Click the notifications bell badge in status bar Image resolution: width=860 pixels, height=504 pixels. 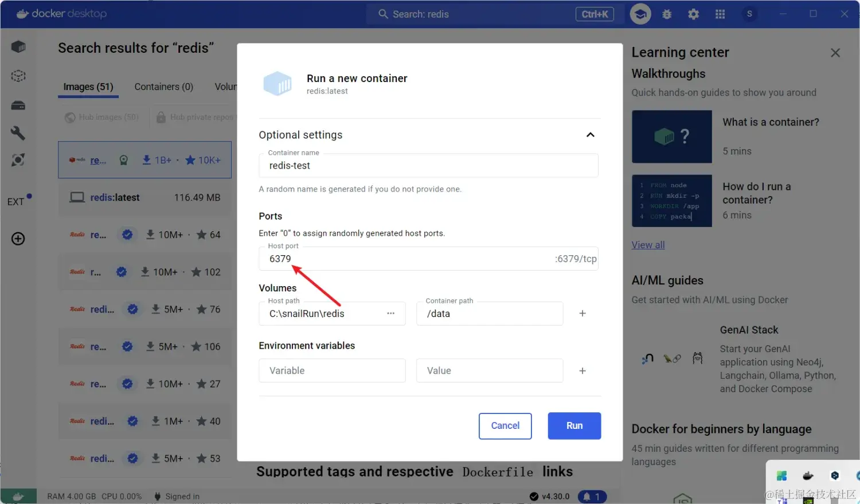[592, 497]
